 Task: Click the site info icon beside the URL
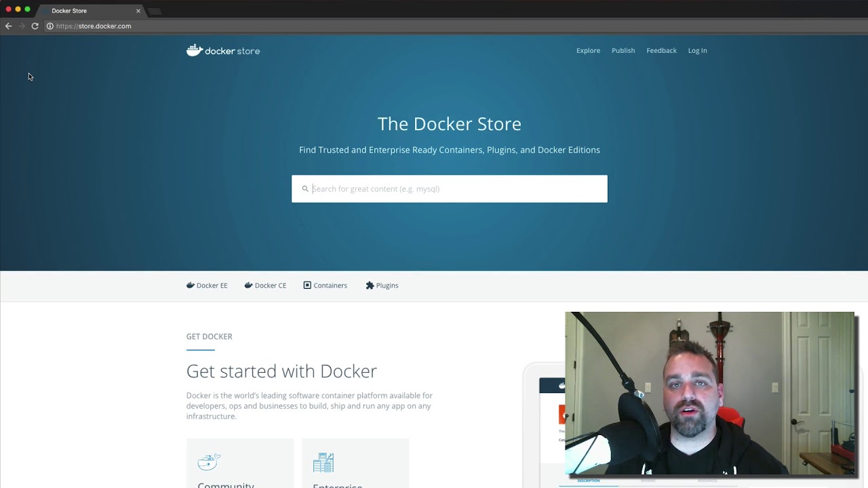50,26
